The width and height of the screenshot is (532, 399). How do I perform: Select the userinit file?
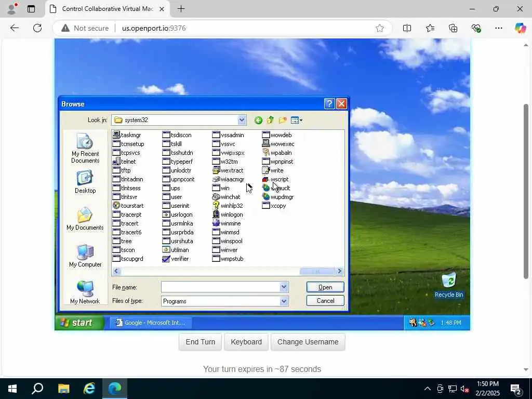coord(176,206)
